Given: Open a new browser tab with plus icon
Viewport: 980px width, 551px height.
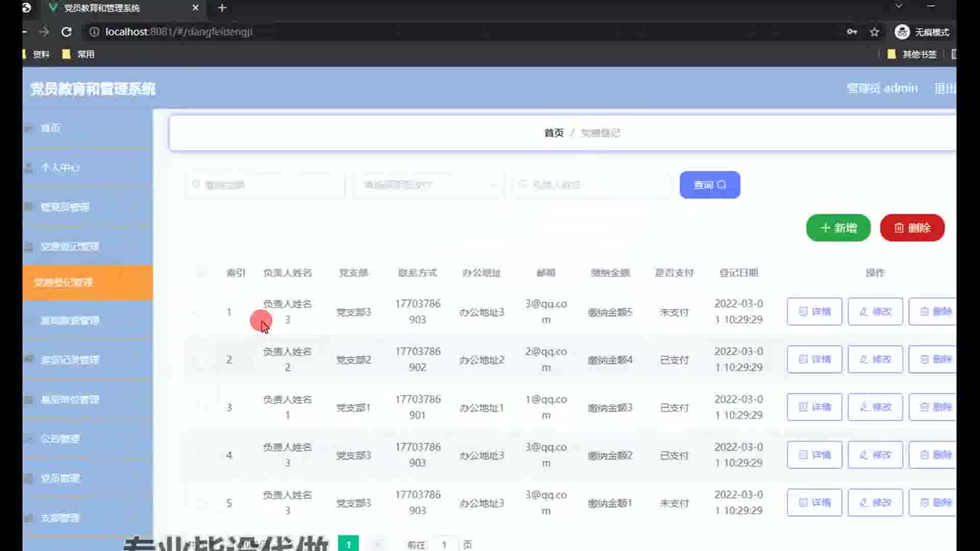Looking at the screenshot, I should click(222, 8).
